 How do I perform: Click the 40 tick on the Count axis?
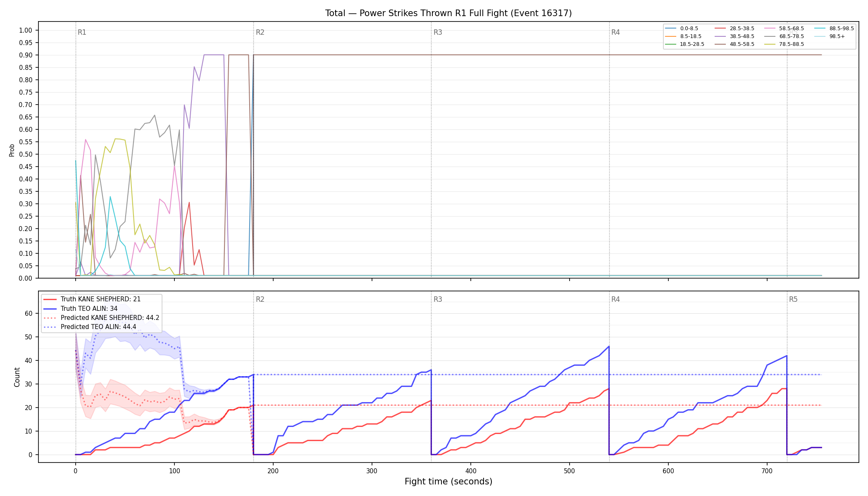(29, 360)
